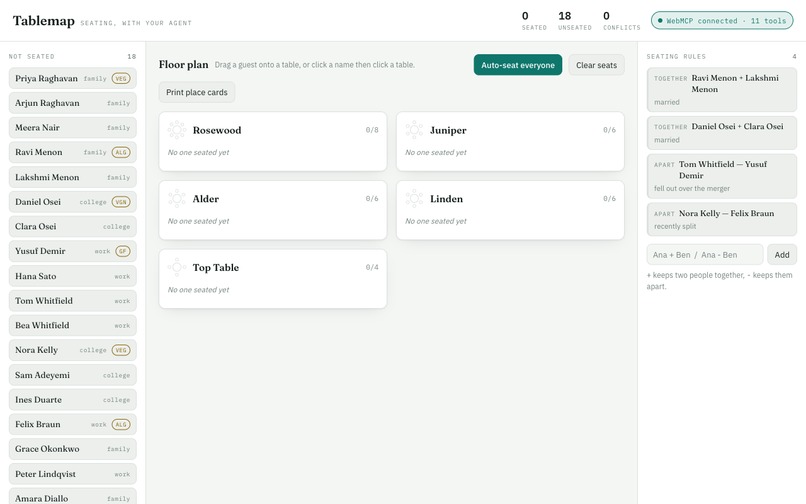Click the Tablemap logo title
Screen dimensions: 806x504
(x=44, y=21)
